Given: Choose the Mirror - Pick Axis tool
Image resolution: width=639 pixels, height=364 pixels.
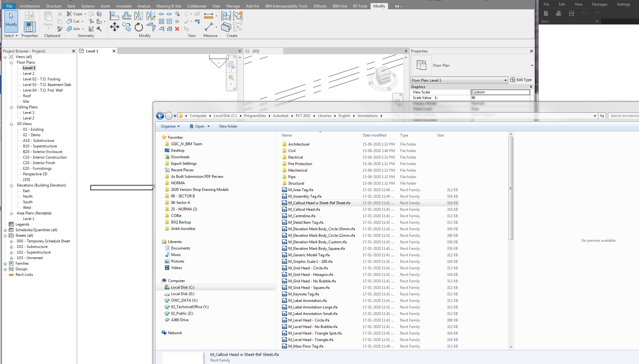Looking at the screenshot, I should tap(139, 16).
